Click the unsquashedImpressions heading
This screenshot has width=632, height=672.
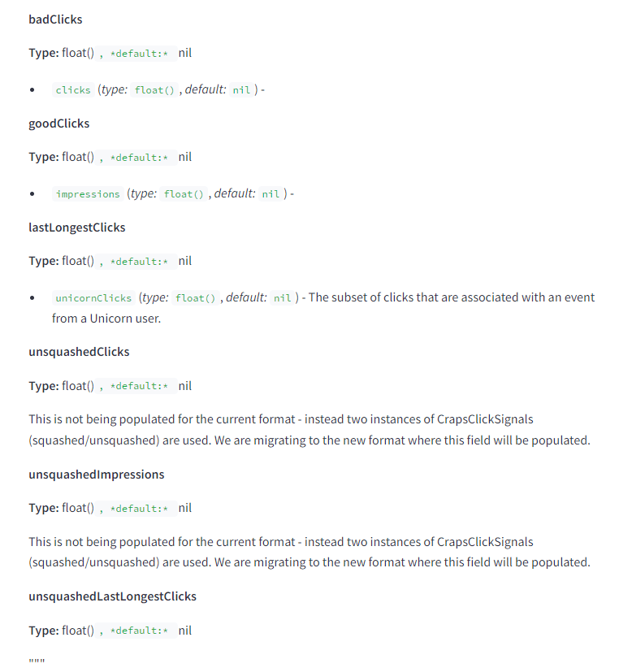pyautogui.click(x=97, y=475)
